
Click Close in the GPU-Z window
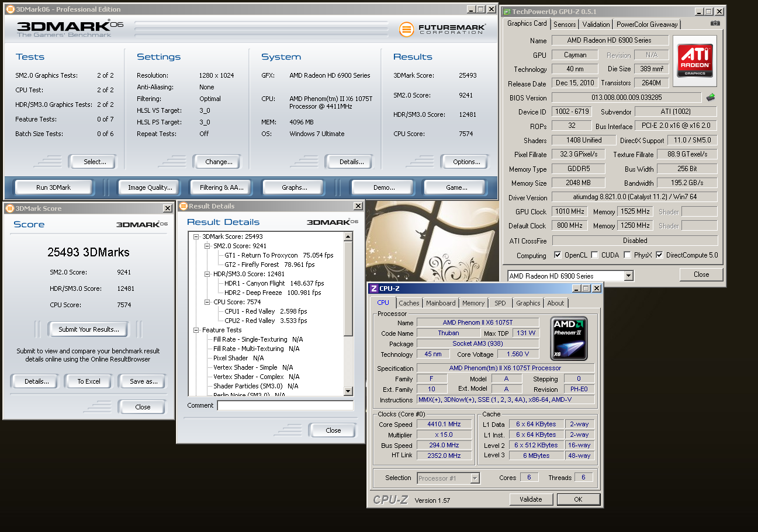pyautogui.click(x=701, y=274)
